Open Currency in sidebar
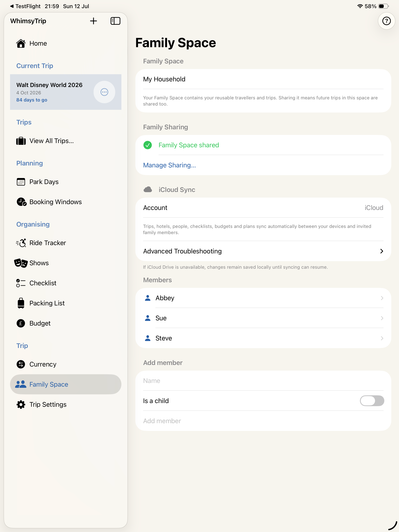The width and height of the screenshot is (399, 532). [66, 364]
